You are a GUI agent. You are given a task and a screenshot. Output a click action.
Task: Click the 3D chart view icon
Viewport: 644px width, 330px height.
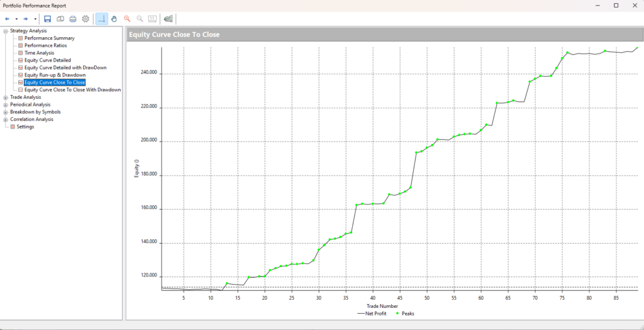[x=168, y=19]
